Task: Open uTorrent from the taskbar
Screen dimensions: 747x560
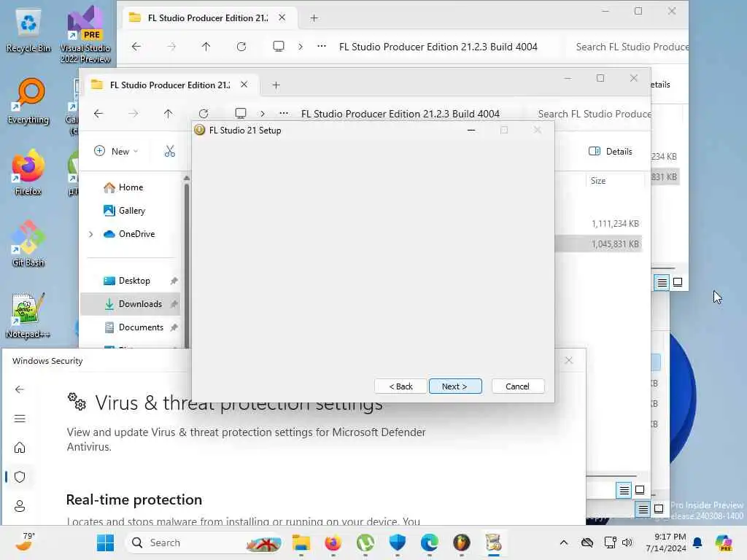Action: tap(365, 542)
